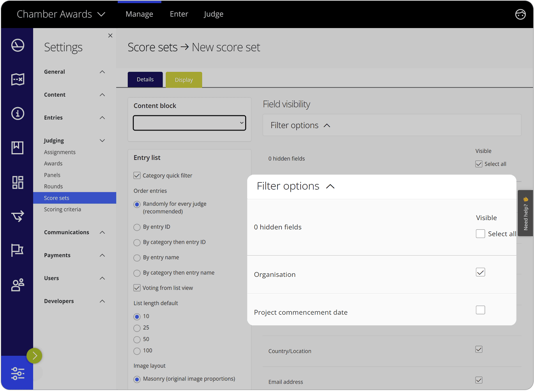Open the user profile avatar top right
This screenshot has height=392, width=534.
click(x=520, y=14)
